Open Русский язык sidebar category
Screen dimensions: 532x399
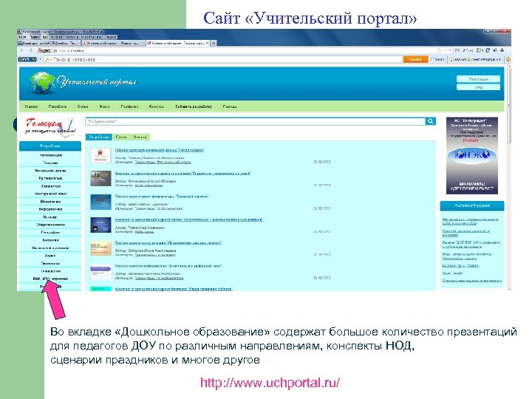coord(50,178)
